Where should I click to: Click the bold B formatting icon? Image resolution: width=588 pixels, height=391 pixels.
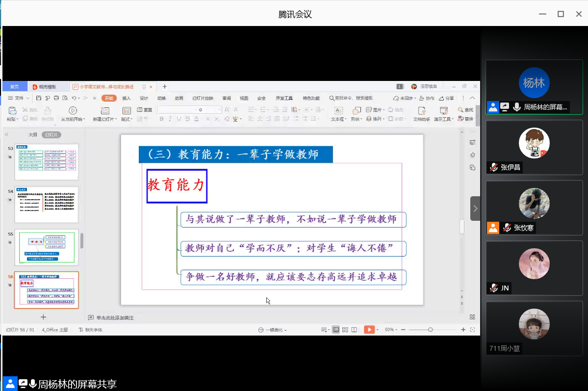tap(161, 119)
